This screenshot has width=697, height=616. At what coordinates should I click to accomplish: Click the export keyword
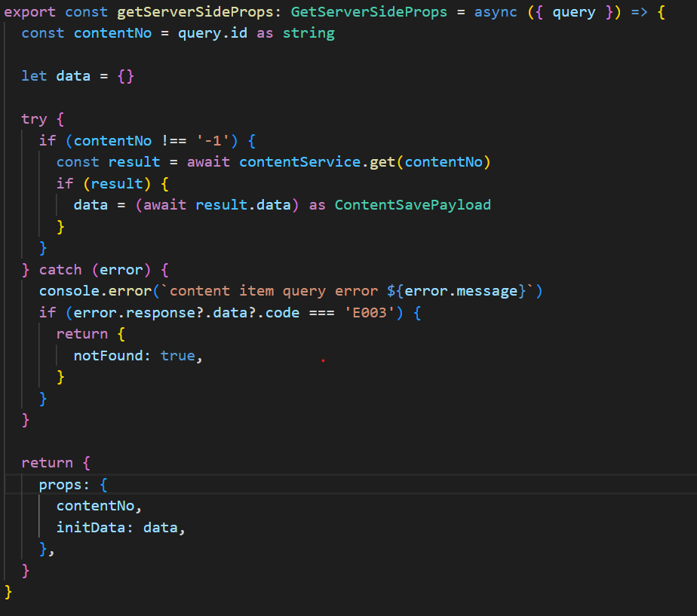pos(29,13)
